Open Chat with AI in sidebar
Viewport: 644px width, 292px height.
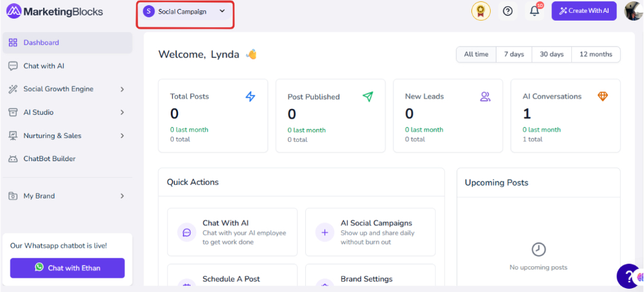point(68,66)
